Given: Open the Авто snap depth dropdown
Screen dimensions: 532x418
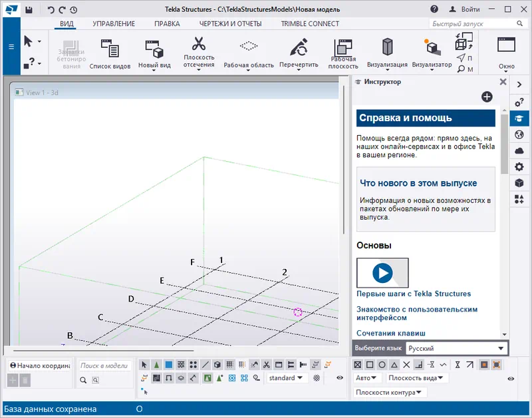Looking at the screenshot, I should click(x=366, y=377).
